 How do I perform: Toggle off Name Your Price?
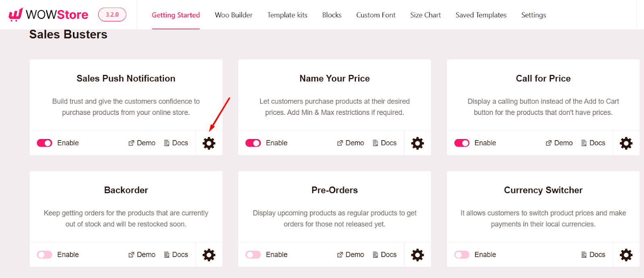click(252, 143)
